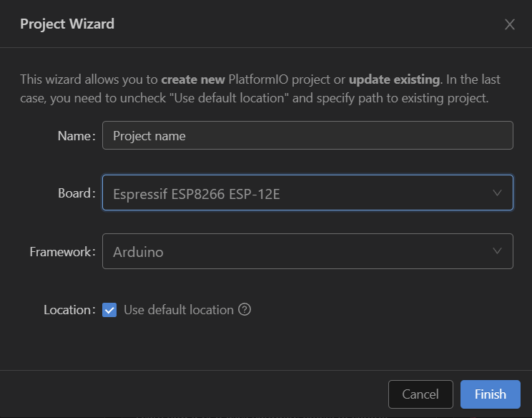Click the Project name input field
The width and height of the screenshot is (532, 418).
(x=307, y=135)
